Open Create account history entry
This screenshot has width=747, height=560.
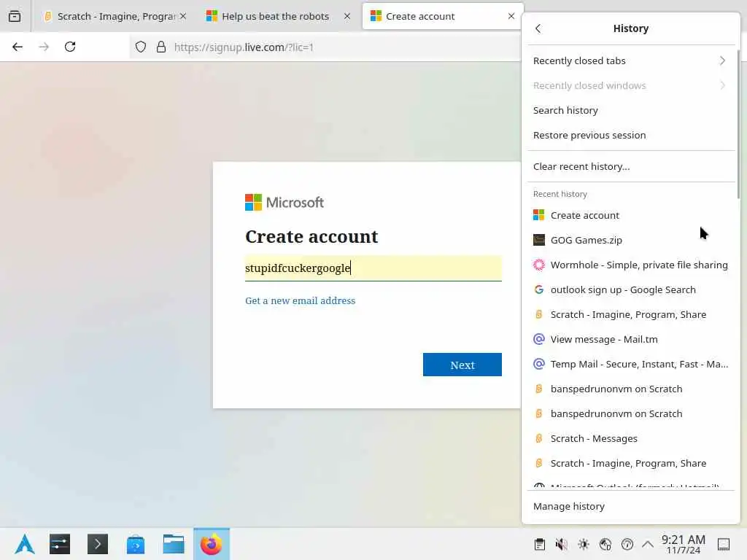[630, 215]
